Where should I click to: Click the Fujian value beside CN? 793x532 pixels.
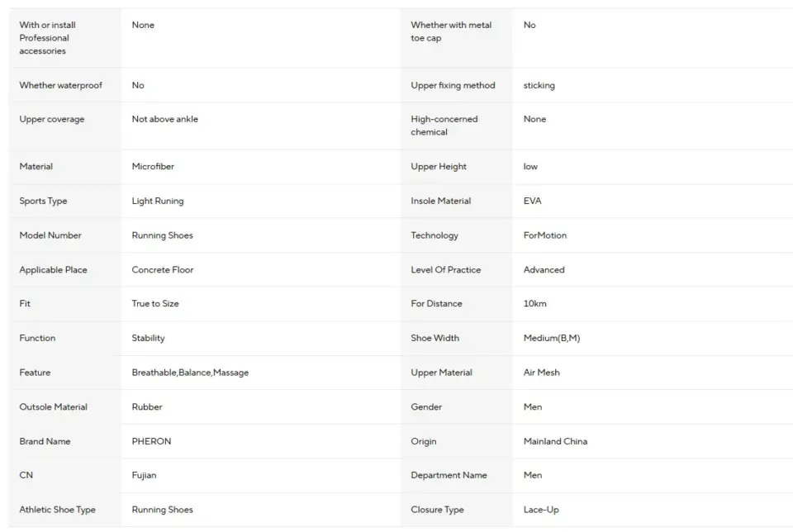tap(144, 475)
